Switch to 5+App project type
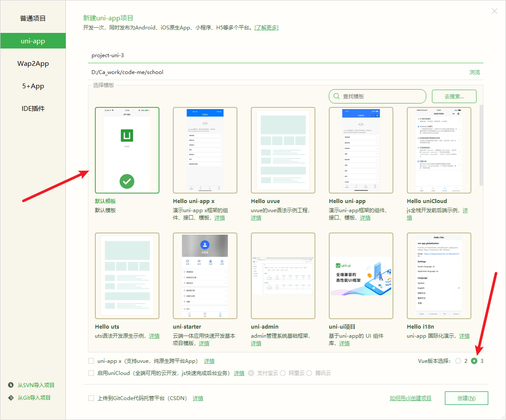Screen dimensions: 506x420 tap(33, 86)
